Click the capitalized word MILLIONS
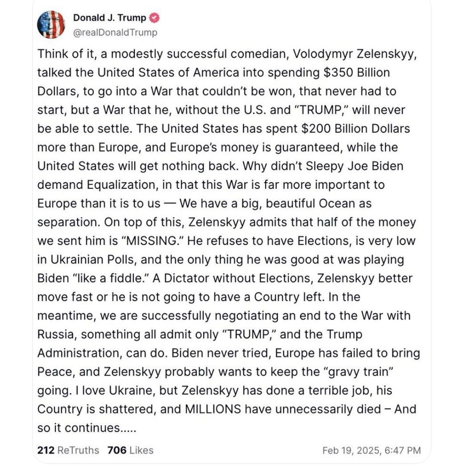Viewport: 451px width, 476px height. tap(213, 409)
